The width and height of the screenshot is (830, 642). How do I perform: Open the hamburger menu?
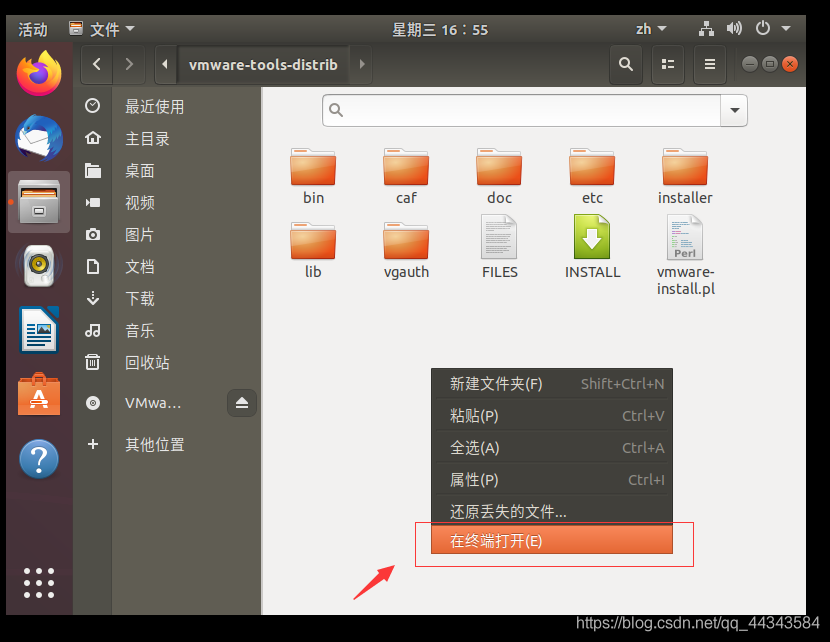point(710,65)
